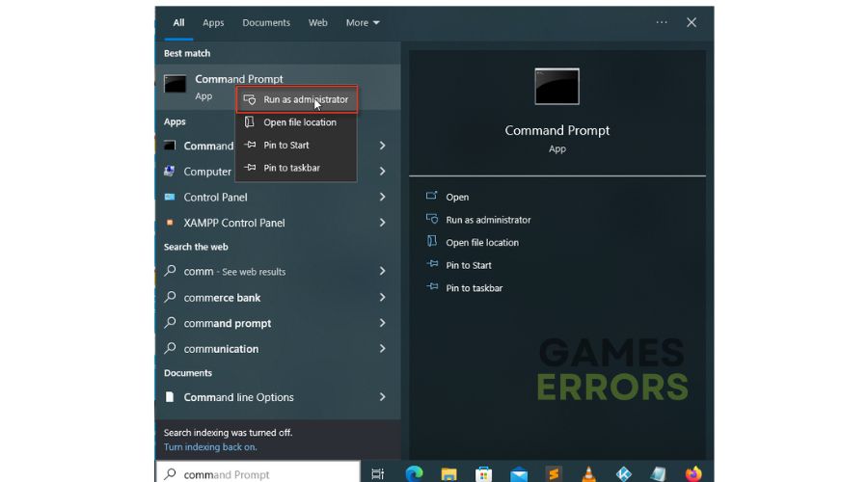Click the search icon beside communication
Screen dimensions: 868x482
point(170,348)
